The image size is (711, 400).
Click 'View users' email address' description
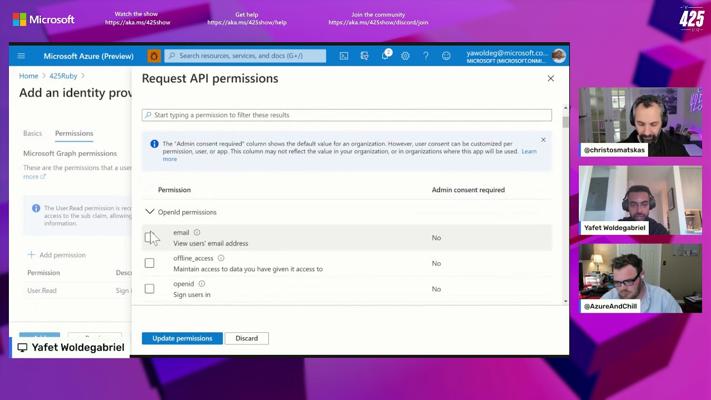click(x=210, y=244)
